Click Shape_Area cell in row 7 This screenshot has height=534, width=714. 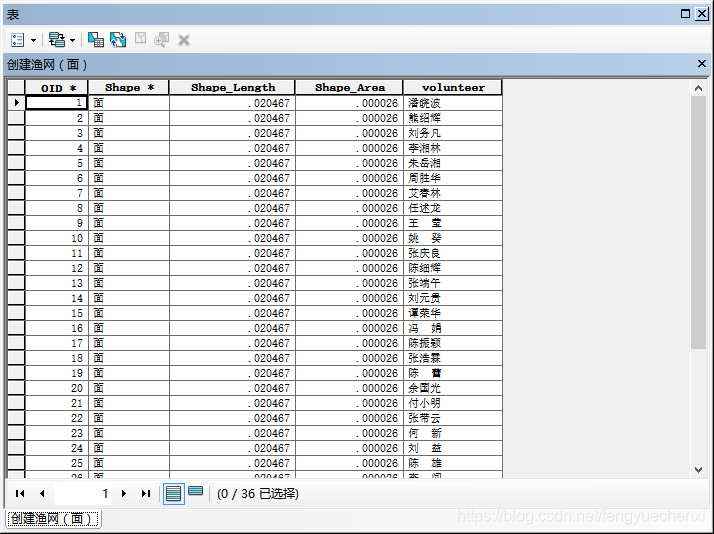349,193
